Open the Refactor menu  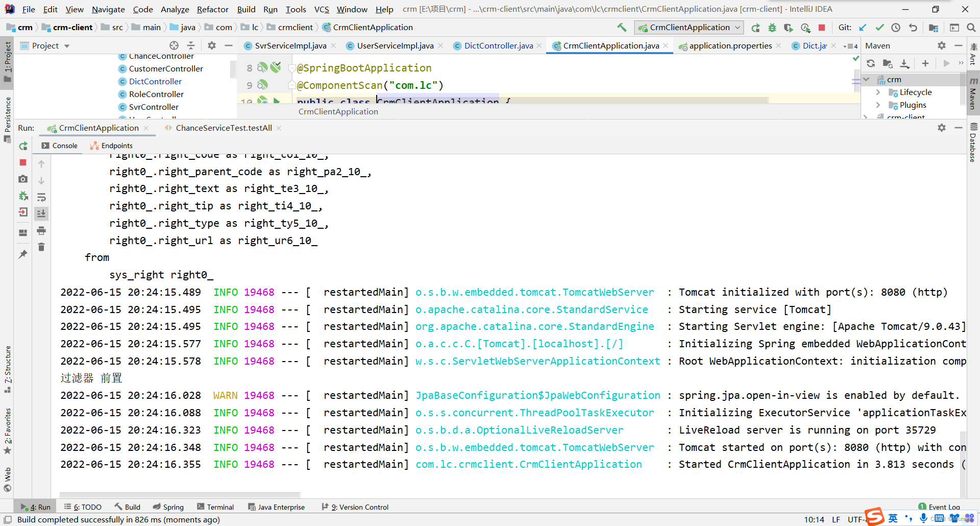212,9
